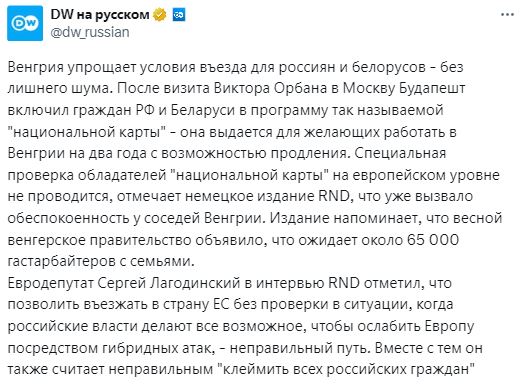Open the DW profile avatar logo
This screenshot has width=522, height=385.
pyautogui.click(x=25, y=23)
